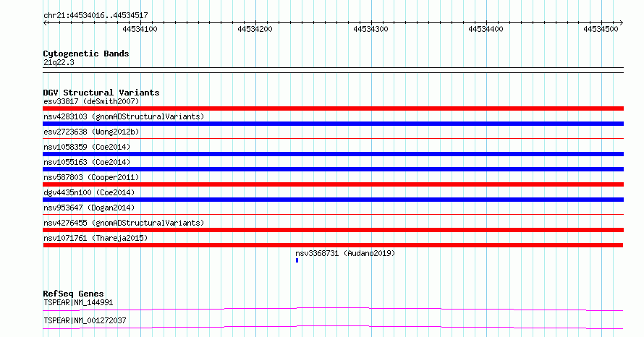
Task: Click the magenta TSPEAR|NM_144991 transcript line
Action: coord(333,309)
